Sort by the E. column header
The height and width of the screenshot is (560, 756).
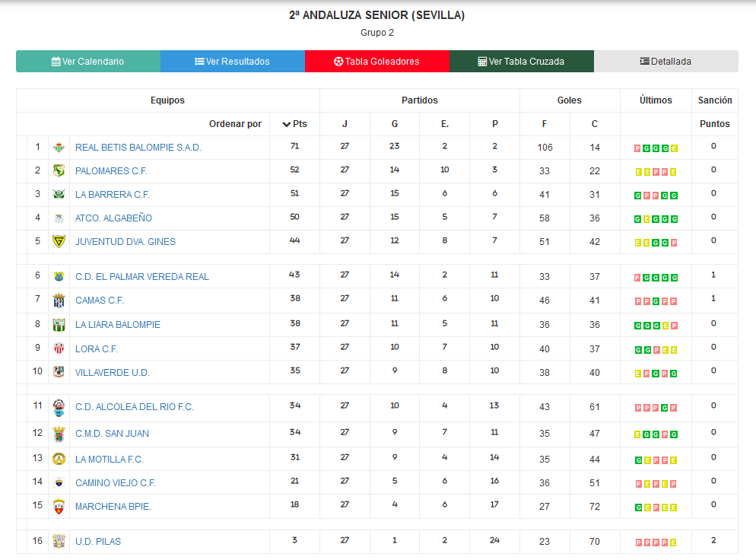click(x=444, y=124)
